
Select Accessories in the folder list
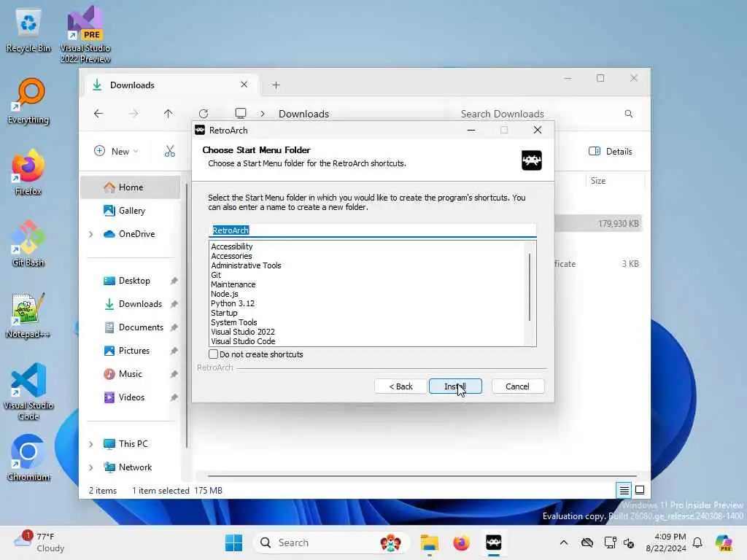tap(231, 256)
